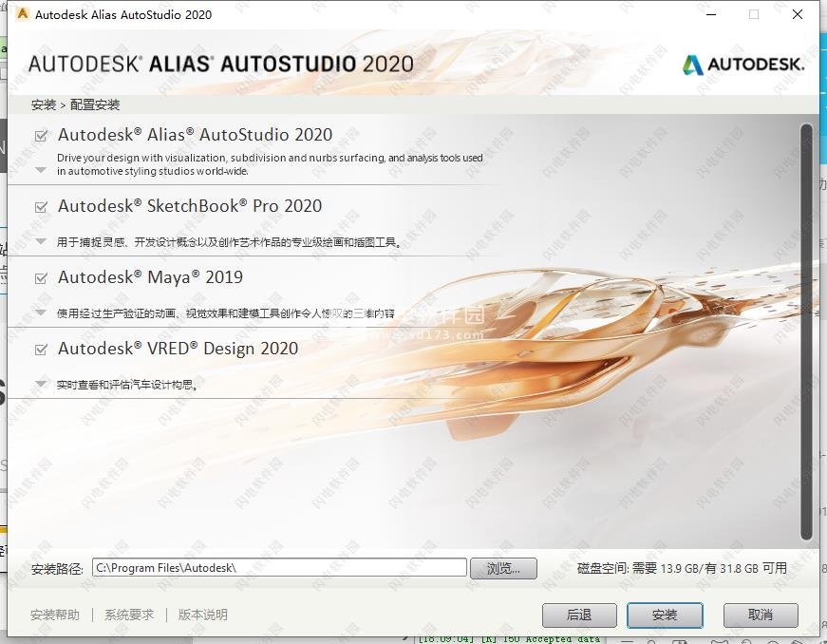Click the 取消 cancel button
The image size is (827, 644).
(x=760, y=615)
